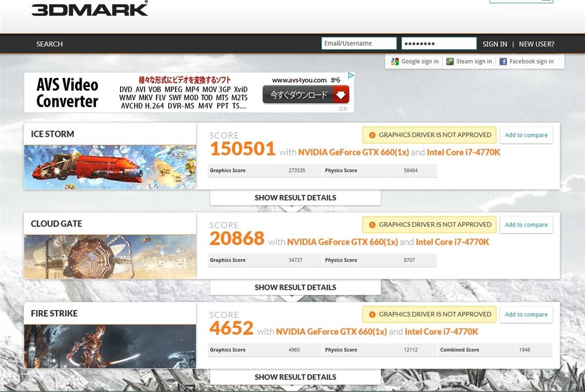
Task: Show Fire Strike result details
Action: 295,377
